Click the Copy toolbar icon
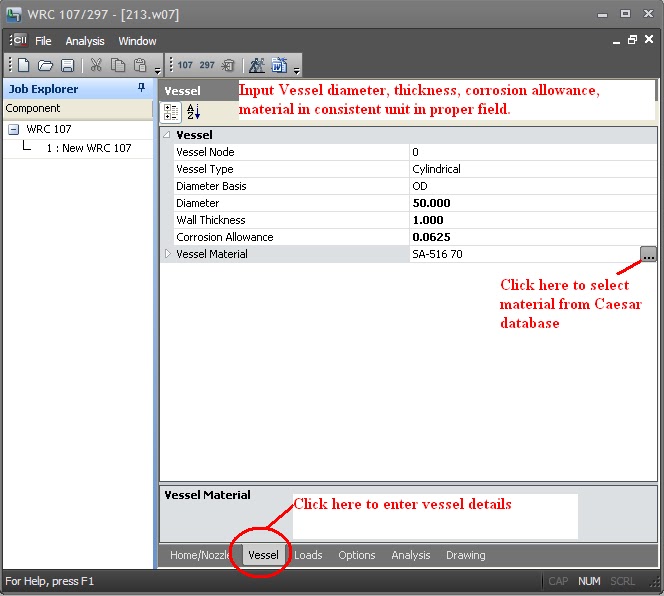Viewport: 664px width, 596px height. click(x=118, y=65)
